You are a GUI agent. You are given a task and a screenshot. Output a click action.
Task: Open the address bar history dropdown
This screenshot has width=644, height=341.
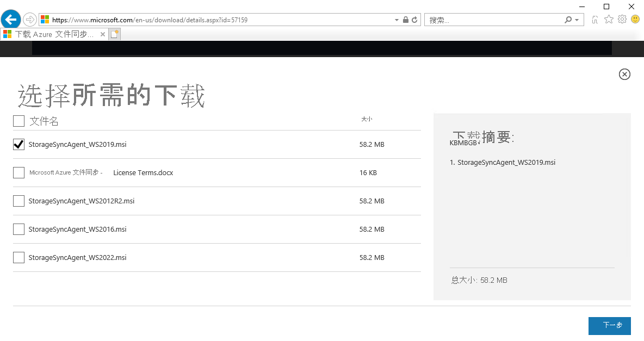[397, 20]
